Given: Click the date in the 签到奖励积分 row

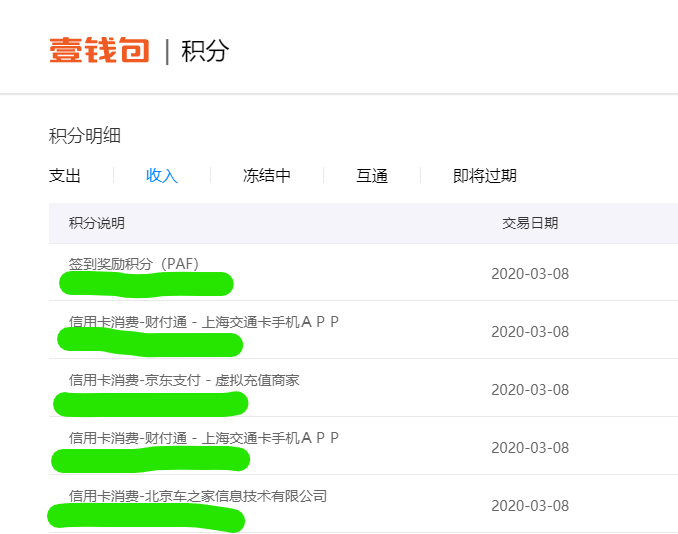Looking at the screenshot, I should tap(530, 274).
